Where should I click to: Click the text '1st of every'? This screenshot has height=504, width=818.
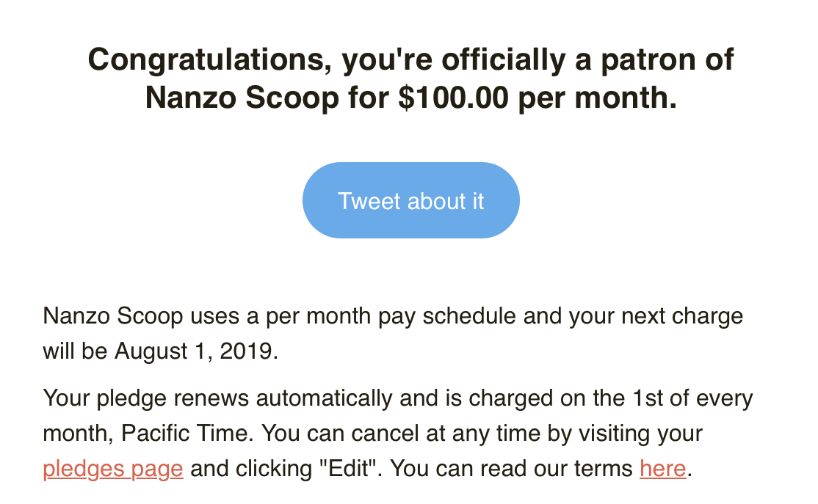point(692,398)
